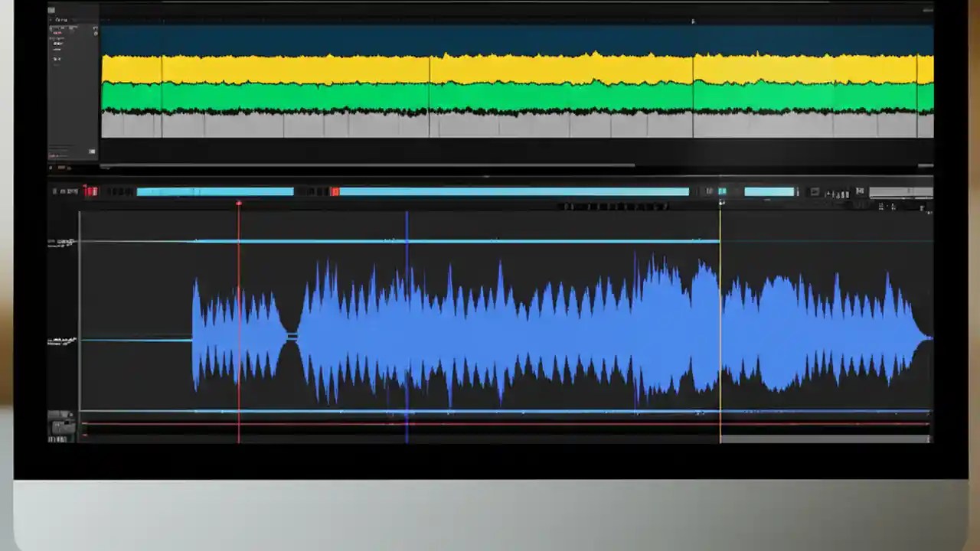This screenshot has height=551, width=980.
Task: Enable the green channel activity toggle in the toolbar
Action: [x=720, y=191]
